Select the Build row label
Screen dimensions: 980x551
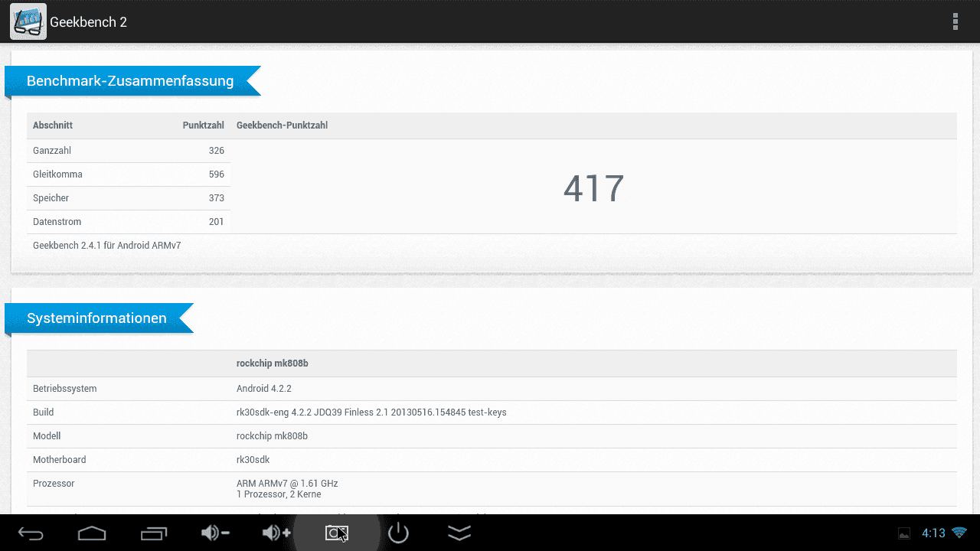tap(43, 412)
